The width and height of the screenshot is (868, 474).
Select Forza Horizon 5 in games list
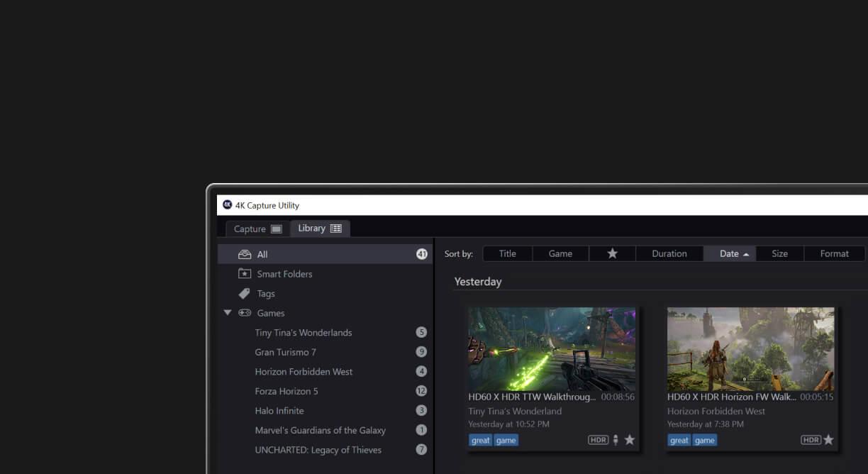(x=286, y=391)
